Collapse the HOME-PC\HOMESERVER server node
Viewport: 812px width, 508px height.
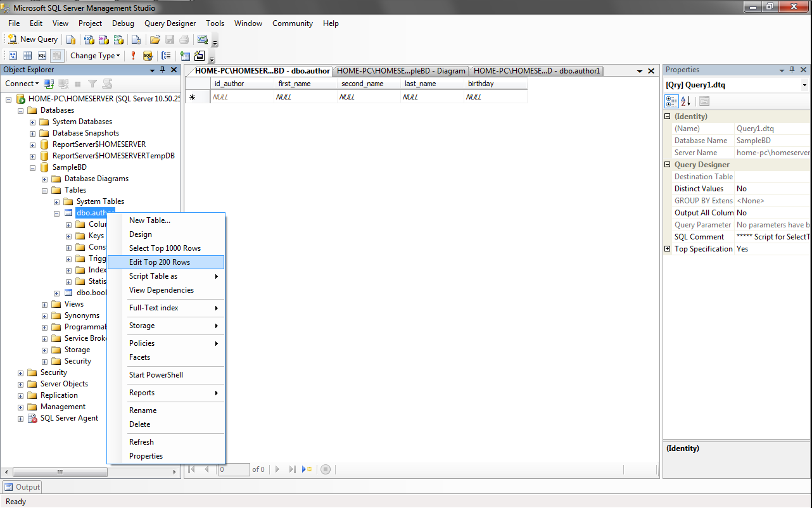pos(9,99)
